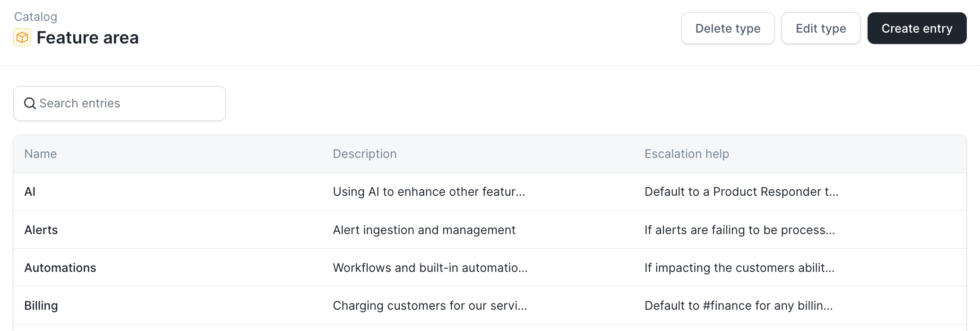
Task: Click the Description column header
Action: point(364,154)
